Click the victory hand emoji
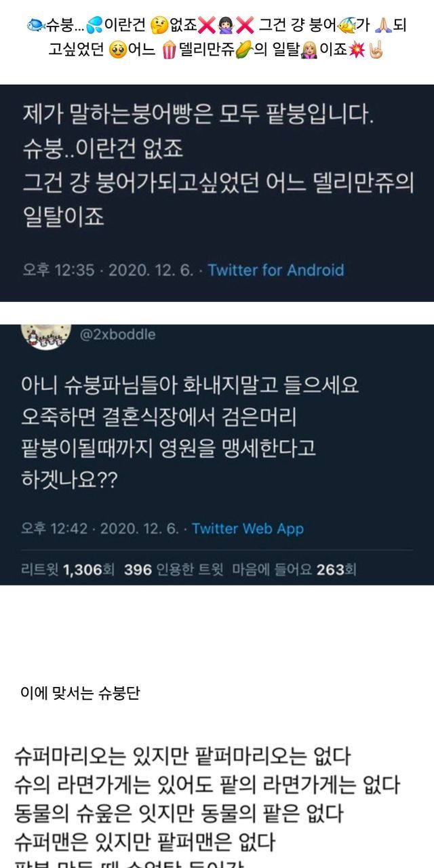This screenshot has width=434, height=868. click(376, 52)
